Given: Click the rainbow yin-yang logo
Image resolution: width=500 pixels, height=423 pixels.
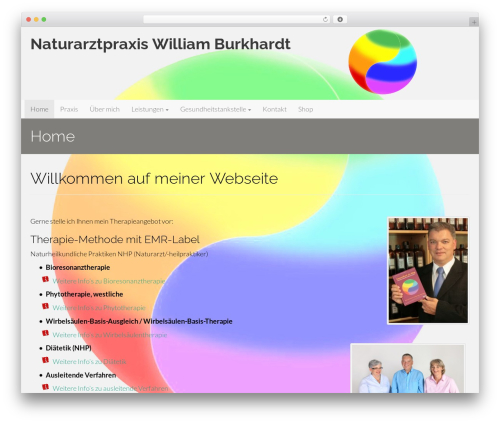Looking at the screenshot, I should [383, 62].
